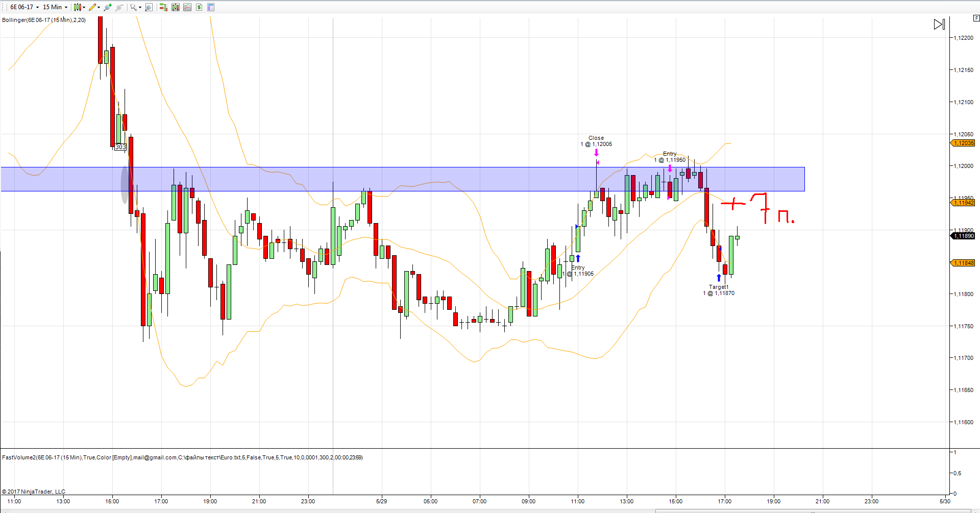Click the zoom out magnifier icon
Image resolution: width=980 pixels, height=513 pixels.
pyautogui.click(x=119, y=7)
